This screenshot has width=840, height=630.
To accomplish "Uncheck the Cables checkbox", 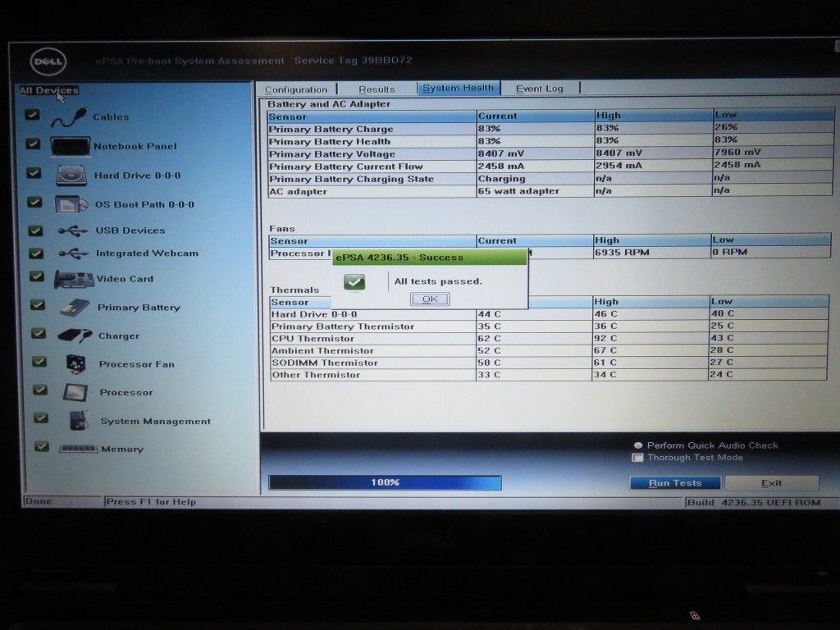I will (32, 115).
